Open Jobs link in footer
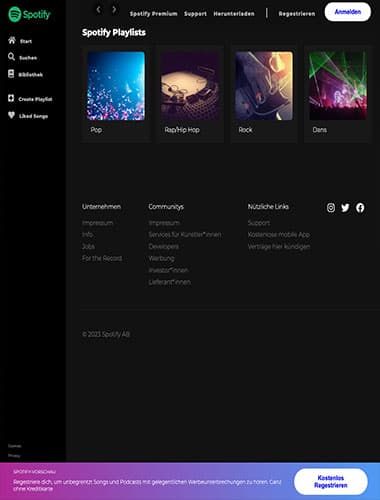Viewport: 380px width, 500px height. click(88, 246)
